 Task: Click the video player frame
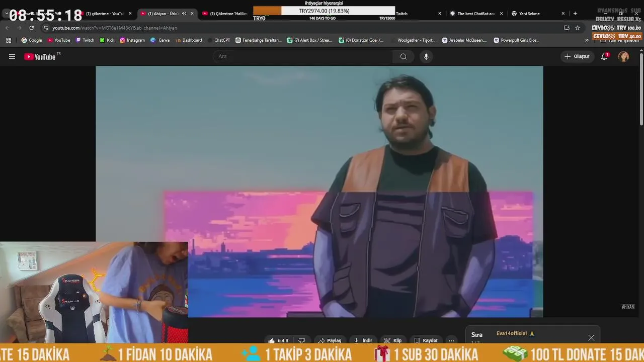click(319, 192)
